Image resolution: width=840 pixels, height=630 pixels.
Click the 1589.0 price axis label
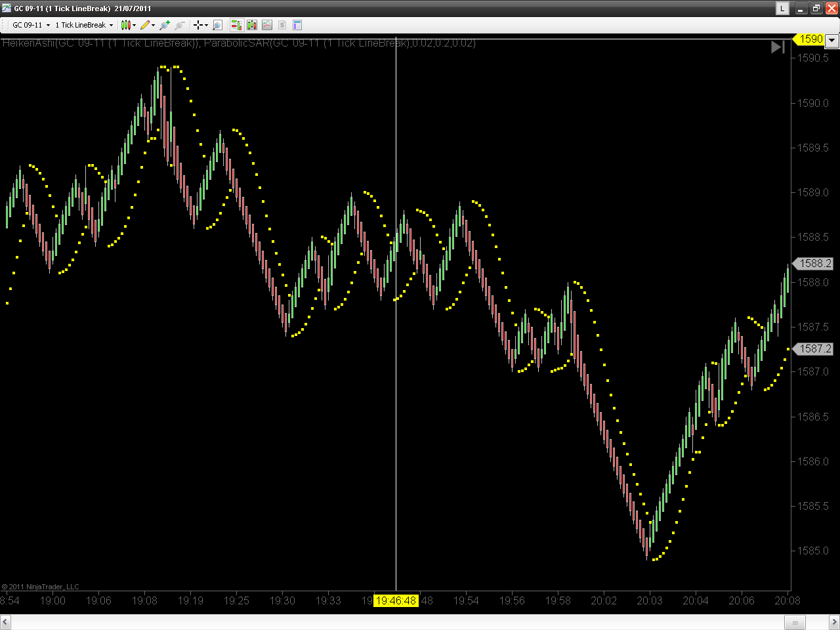tap(813, 192)
